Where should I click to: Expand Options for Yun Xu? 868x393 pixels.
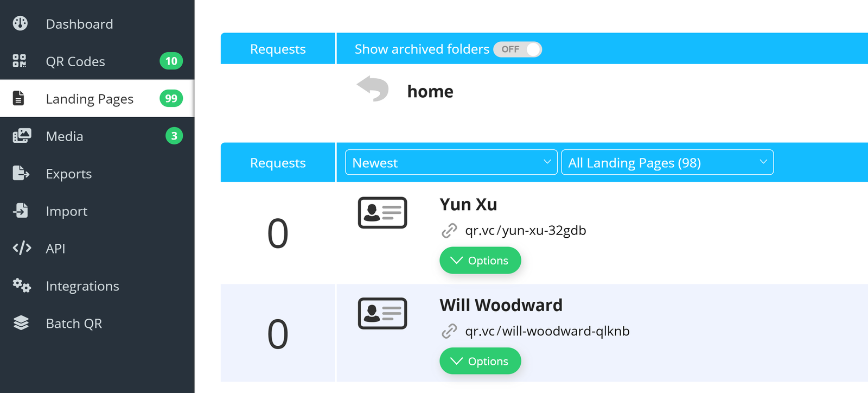(480, 261)
